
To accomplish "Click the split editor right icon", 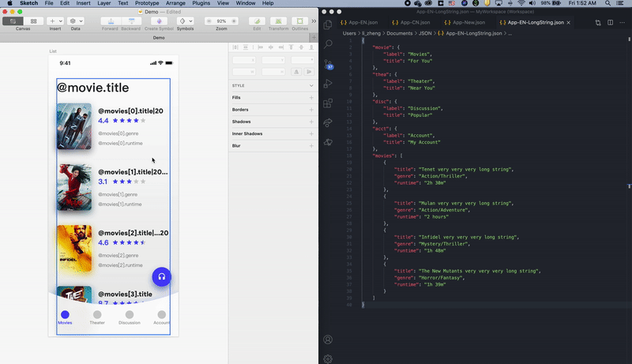I will click(x=610, y=23).
